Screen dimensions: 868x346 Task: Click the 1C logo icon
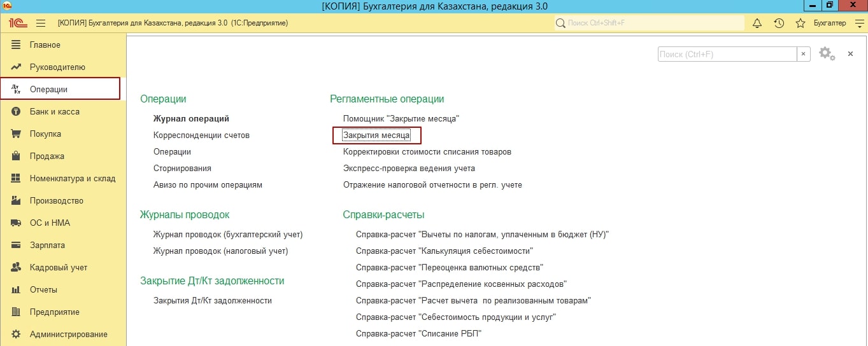click(17, 23)
